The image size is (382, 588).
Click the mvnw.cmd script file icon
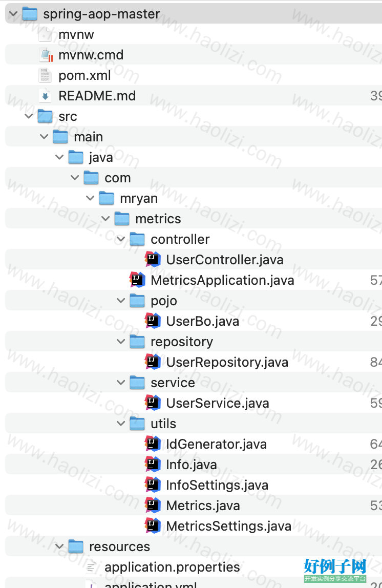pyautogui.click(x=46, y=55)
